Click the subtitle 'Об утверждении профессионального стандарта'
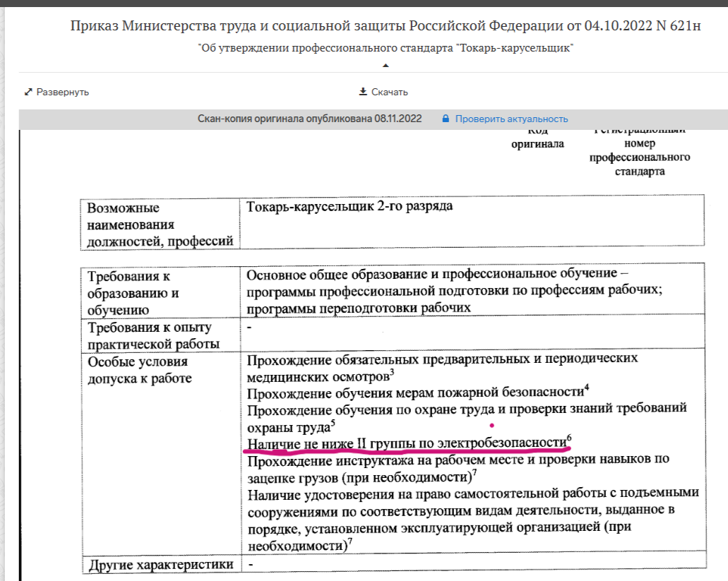This screenshot has width=728, height=581. [386, 48]
